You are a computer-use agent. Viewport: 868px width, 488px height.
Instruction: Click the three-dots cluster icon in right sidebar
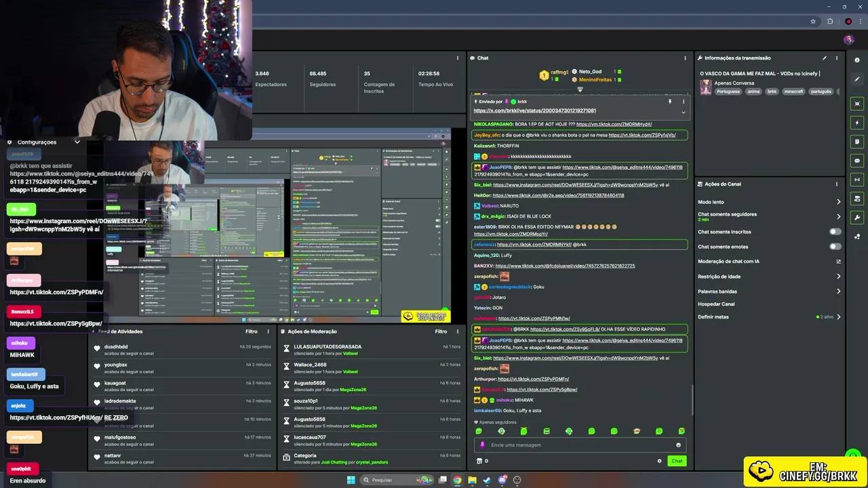pos(858,237)
